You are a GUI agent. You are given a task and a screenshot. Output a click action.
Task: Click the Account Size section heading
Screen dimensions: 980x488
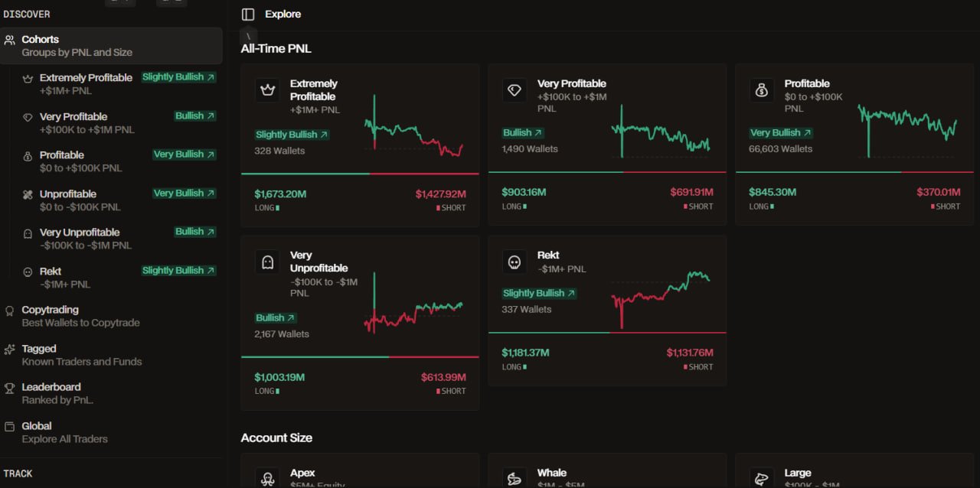276,438
